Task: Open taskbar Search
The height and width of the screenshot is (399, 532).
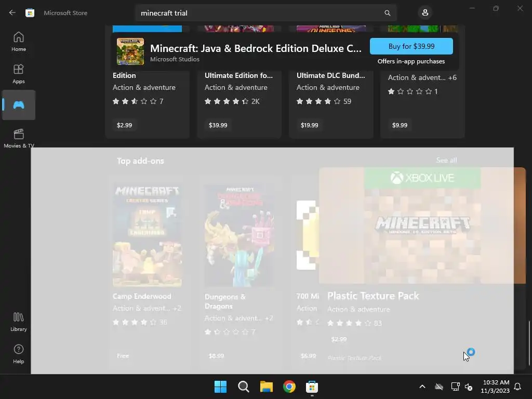Action: 244,387
